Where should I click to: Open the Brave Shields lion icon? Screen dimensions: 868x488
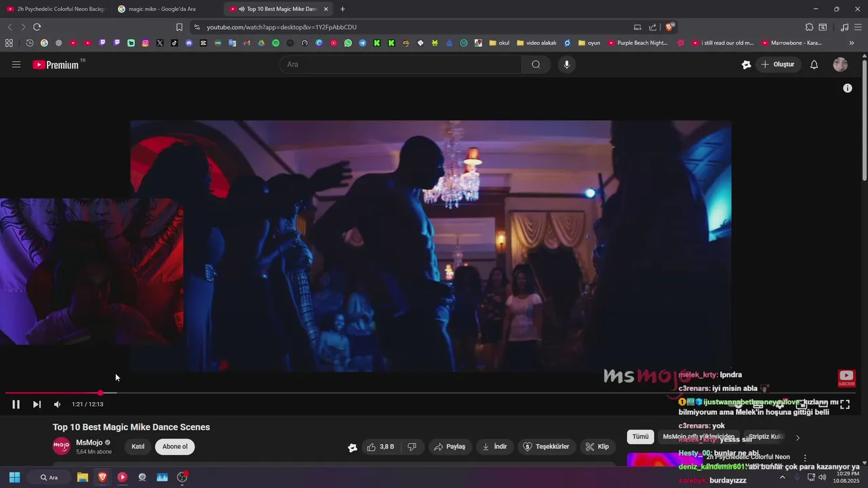tap(670, 27)
